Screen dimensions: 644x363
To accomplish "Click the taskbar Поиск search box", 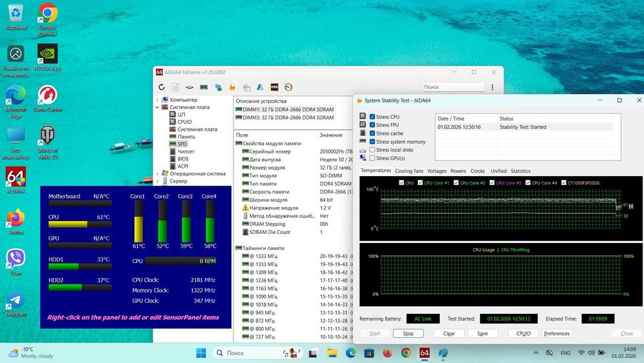I will coord(257,353).
